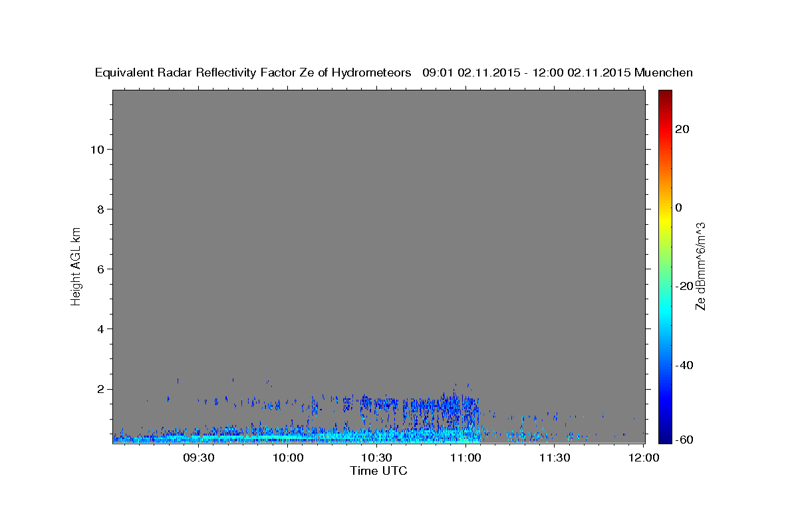798x532 pixels.
Task: Click the 11:30 time tick label
Action: 555,458
